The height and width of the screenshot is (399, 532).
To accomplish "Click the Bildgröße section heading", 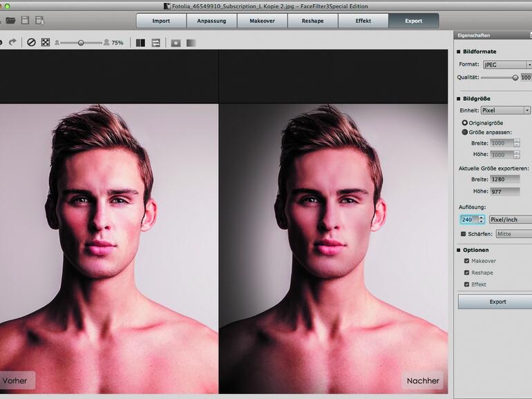I will pyautogui.click(x=476, y=99).
